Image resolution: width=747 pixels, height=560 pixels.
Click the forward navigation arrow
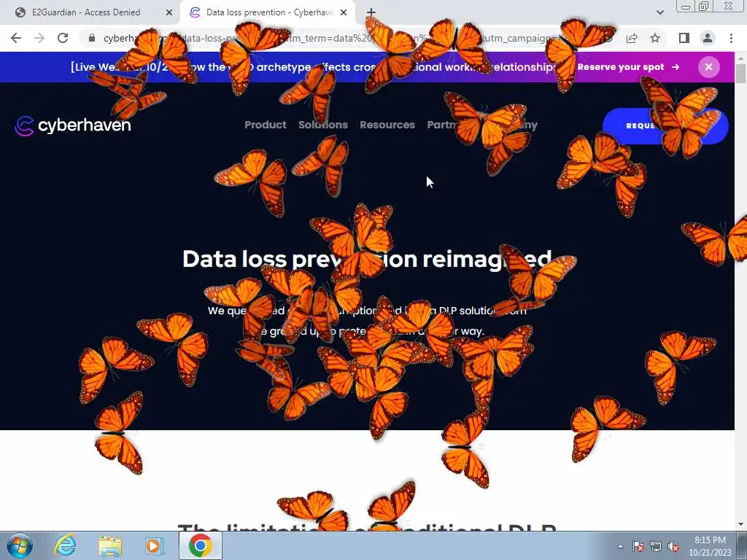click(x=39, y=38)
